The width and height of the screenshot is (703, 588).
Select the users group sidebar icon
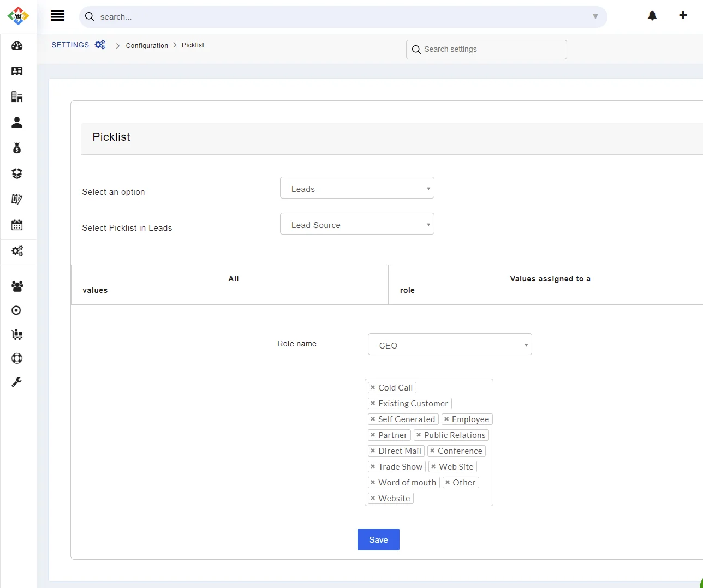pos(17,286)
